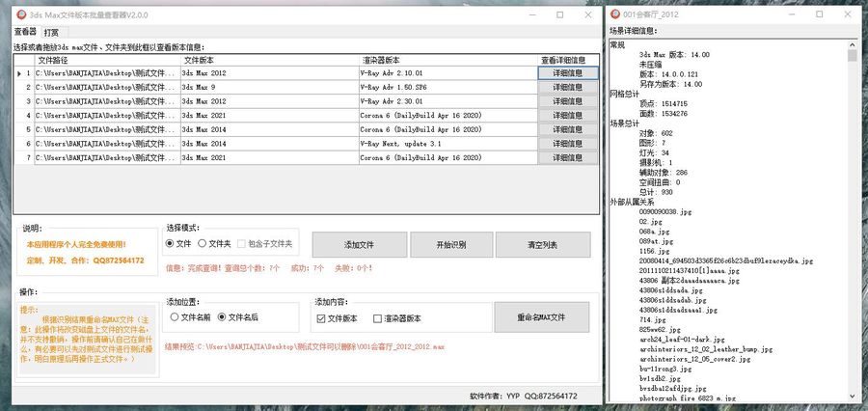Image resolution: width=868 pixels, height=411 pixels.
Task: Close the 001会客厅_2012 details window
Action: (x=848, y=14)
